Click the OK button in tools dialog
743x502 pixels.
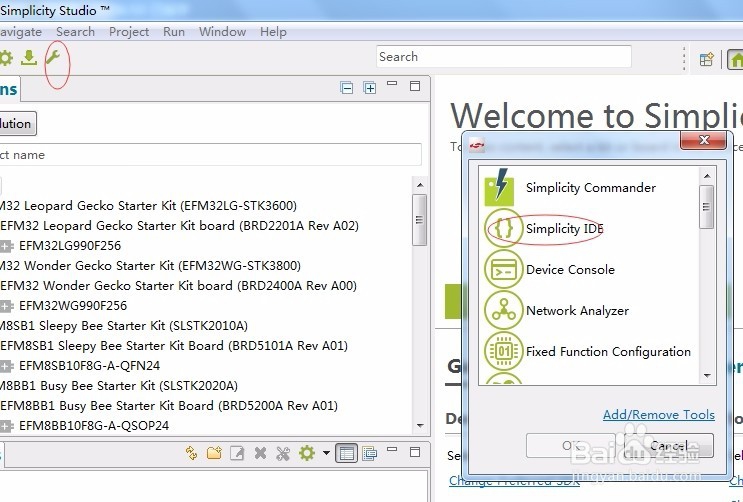(x=571, y=446)
